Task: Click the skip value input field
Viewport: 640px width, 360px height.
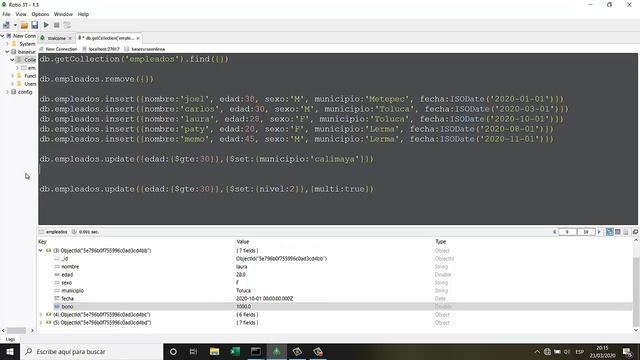Action: (567, 232)
